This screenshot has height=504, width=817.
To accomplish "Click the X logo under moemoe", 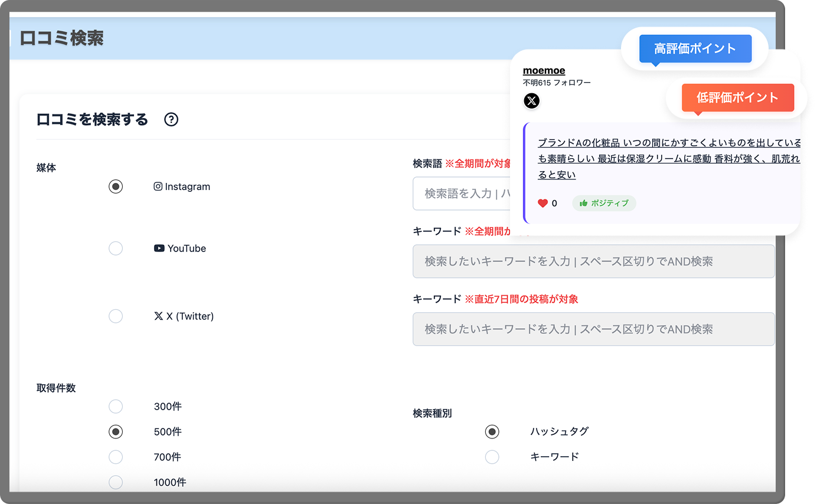I will point(531,101).
